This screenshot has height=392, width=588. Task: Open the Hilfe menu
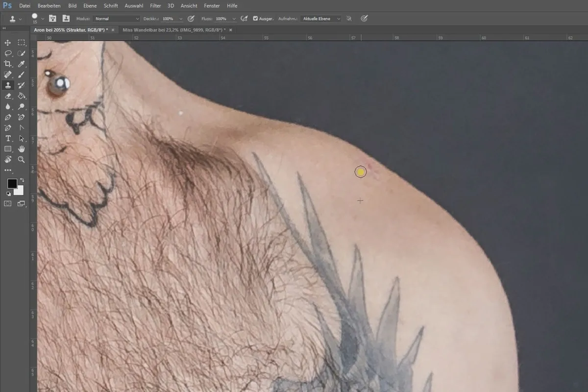(x=232, y=6)
